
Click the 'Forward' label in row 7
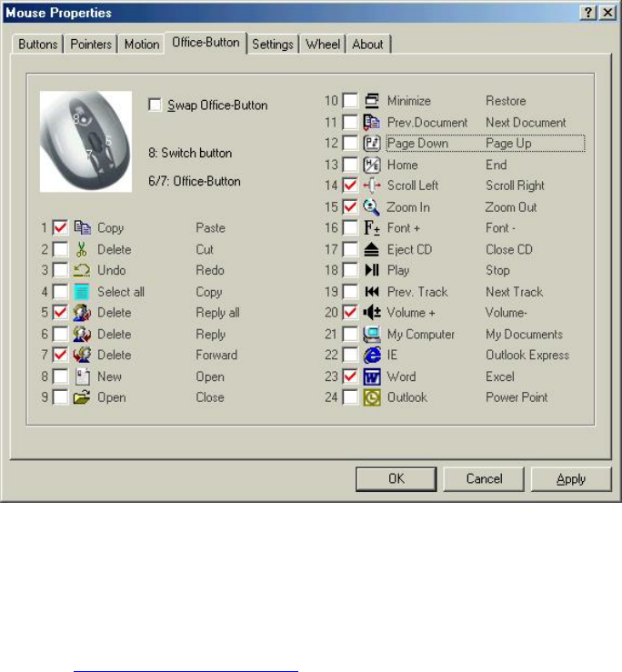coord(216,355)
